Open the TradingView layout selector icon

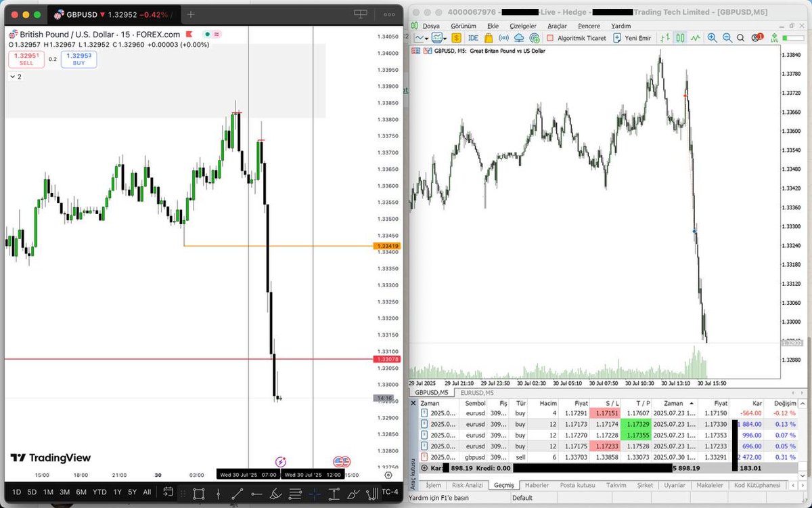pos(361,14)
